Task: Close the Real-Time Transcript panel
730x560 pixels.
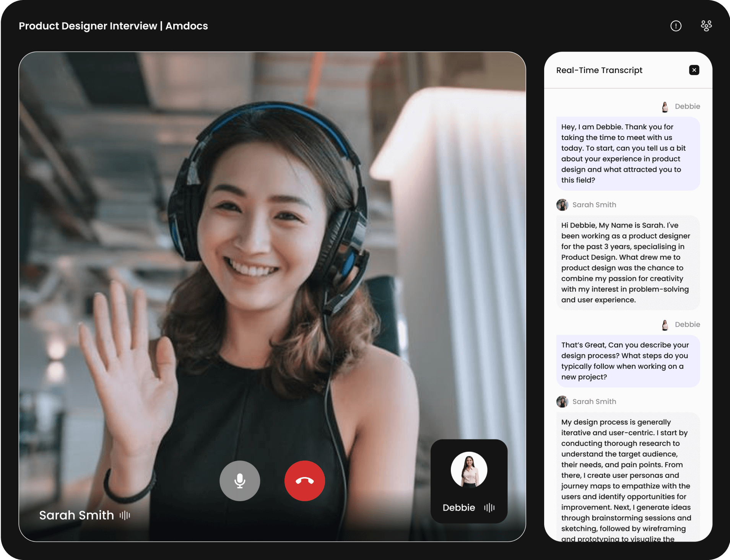Action: [x=694, y=70]
